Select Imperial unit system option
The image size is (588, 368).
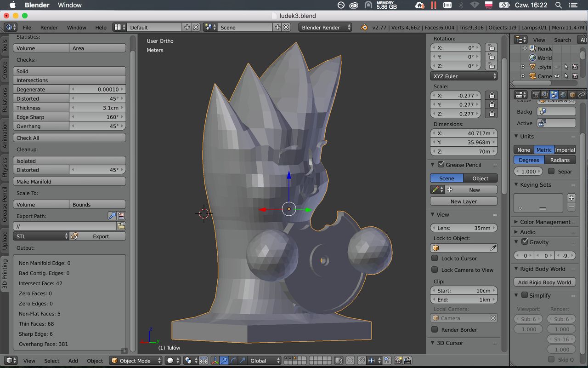click(x=565, y=150)
